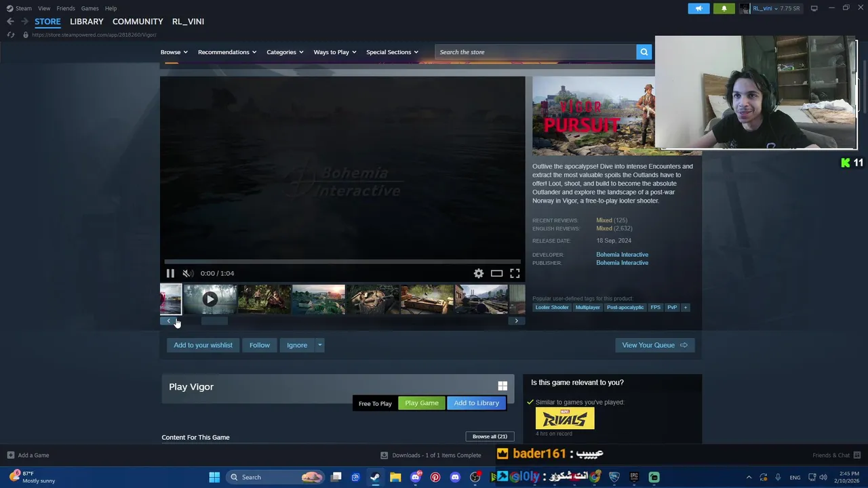Click the Looter Shooter tag
Image resolution: width=868 pixels, height=488 pixels.
[552, 307]
